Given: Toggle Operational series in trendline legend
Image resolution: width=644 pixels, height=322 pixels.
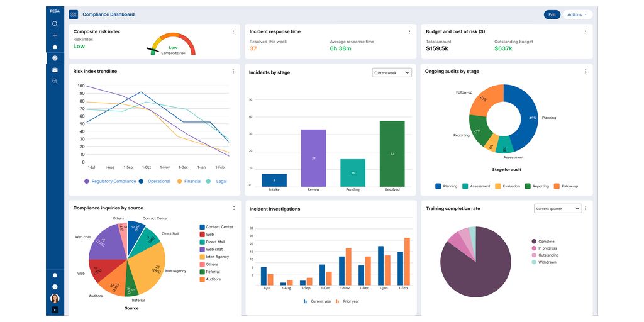Looking at the screenshot, I should point(155,181).
